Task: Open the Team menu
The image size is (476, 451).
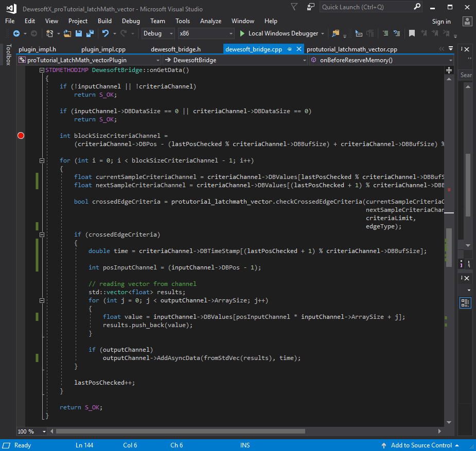Action: click(157, 21)
